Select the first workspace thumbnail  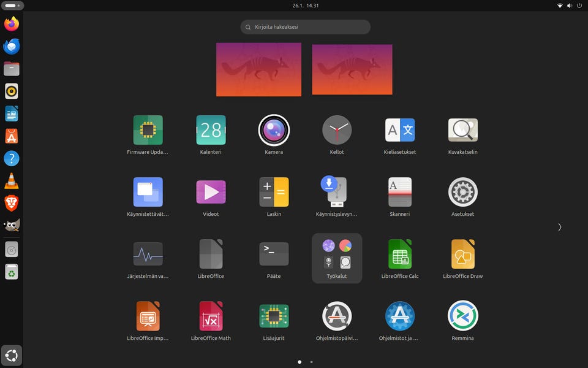(258, 69)
